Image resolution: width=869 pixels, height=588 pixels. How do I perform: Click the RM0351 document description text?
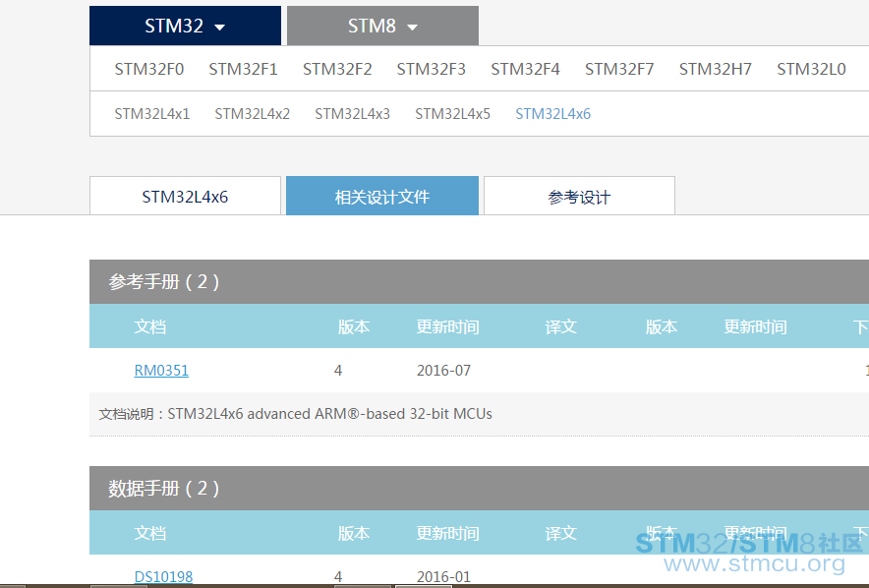pyautogui.click(x=295, y=414)
